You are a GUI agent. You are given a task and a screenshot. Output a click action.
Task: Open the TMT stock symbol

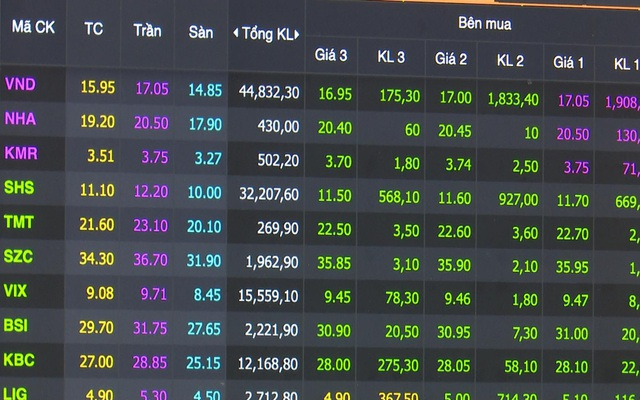click(19, 222)
